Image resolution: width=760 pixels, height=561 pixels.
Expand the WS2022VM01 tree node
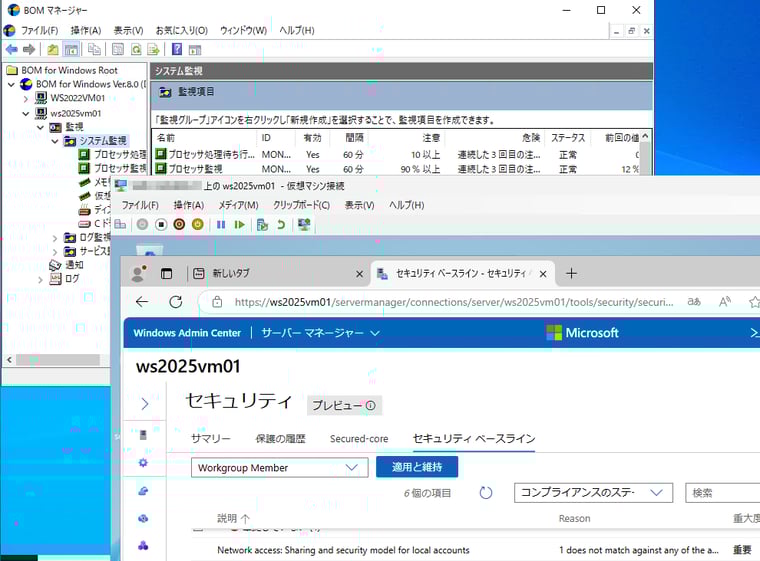[26, 98]
